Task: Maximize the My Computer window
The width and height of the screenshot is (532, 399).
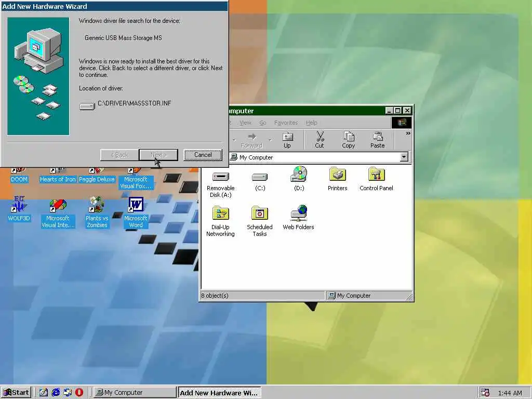Action: pos(397,111)
